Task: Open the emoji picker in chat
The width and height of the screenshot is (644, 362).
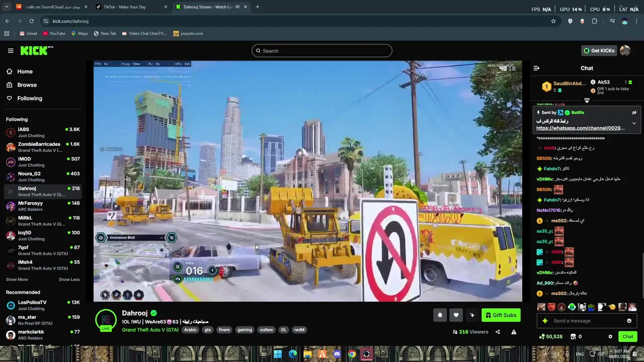Action: [x=629, y=321]
